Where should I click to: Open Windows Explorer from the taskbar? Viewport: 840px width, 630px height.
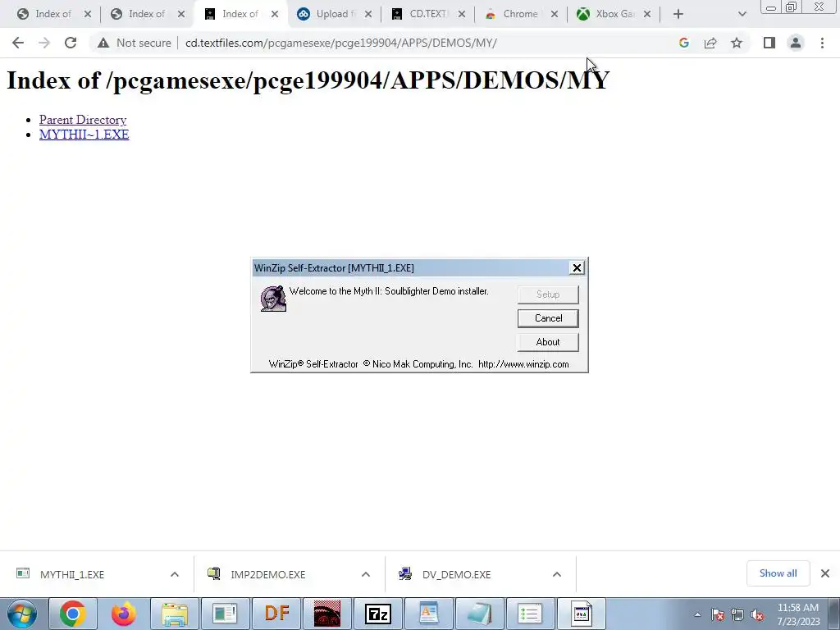click(x=175, y=614)
